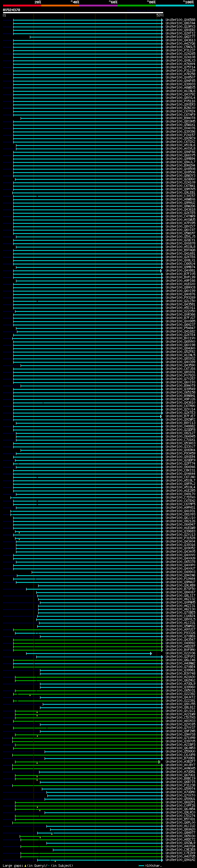Click the red 20% identity legend bar

pos(22,6)
